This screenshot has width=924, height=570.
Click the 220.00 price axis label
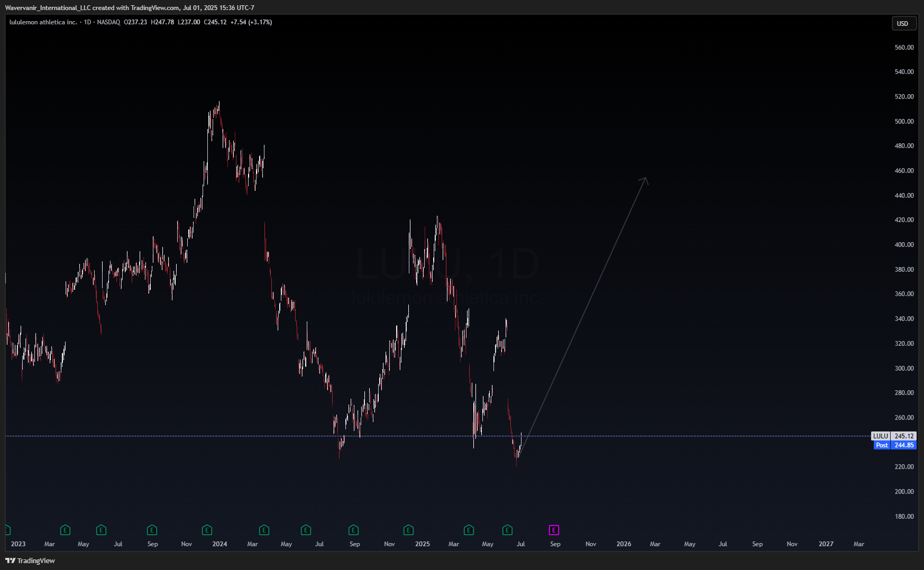pyautogui.click(x=904, y=466)
